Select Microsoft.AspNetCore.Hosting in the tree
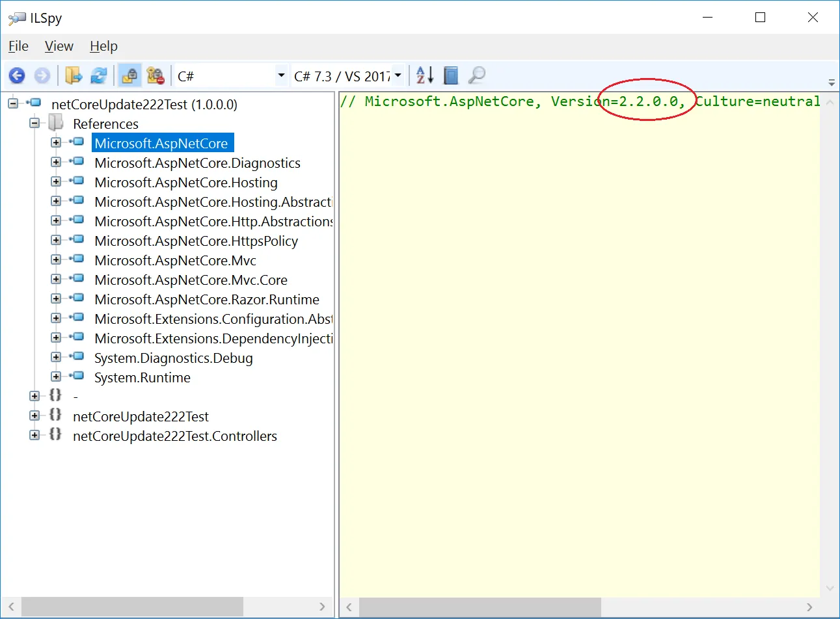840x619 pixels. pos(186,183)
